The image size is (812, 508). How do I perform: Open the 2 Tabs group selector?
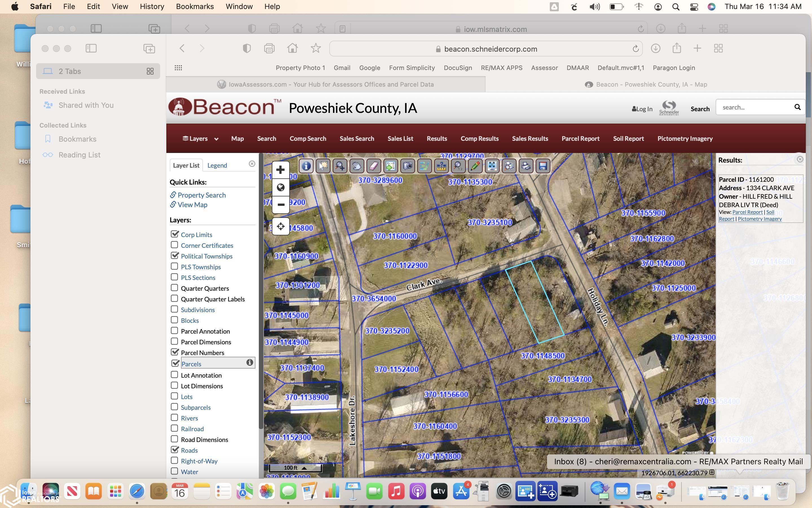click(98, 71)
